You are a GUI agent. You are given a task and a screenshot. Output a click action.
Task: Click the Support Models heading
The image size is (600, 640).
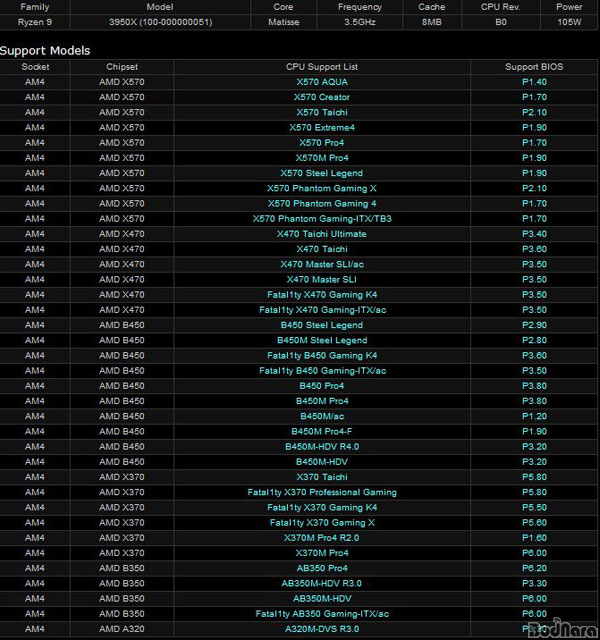[45, 51]
